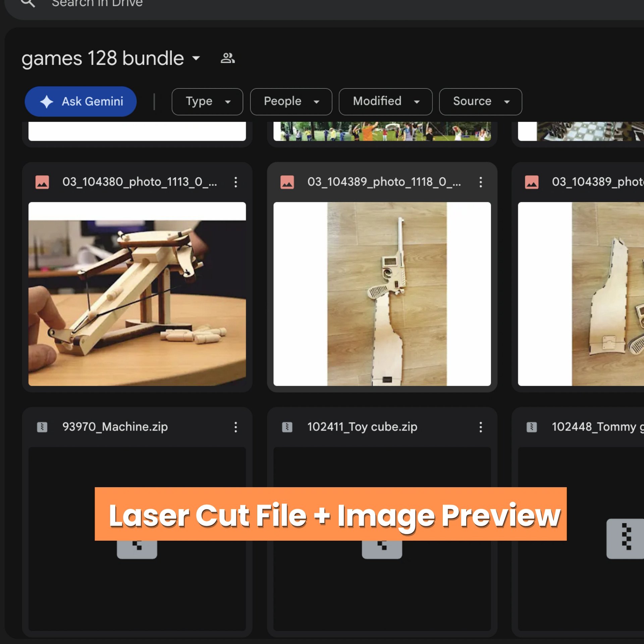Image resolution: width=644 pixels, height=644 pixels.
Task: Open the Modified filter dropdown
Action: click(385, 102)
